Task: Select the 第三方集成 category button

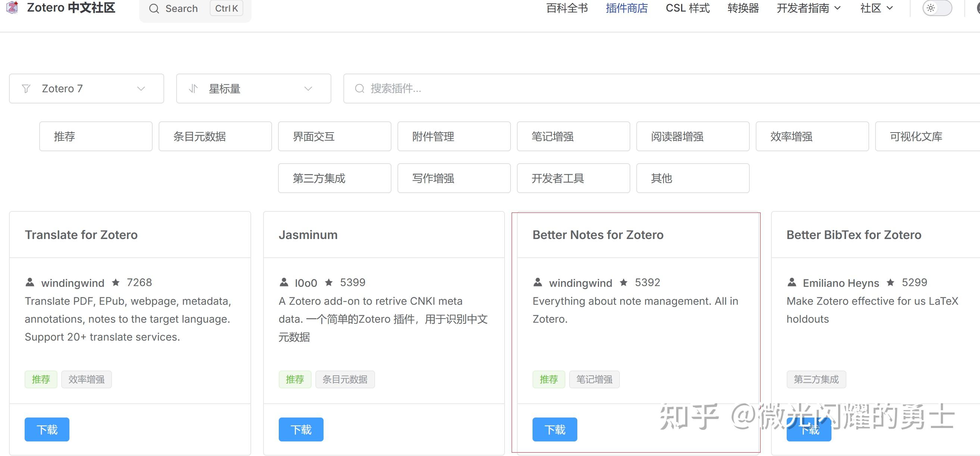Action: coord(335,178)
